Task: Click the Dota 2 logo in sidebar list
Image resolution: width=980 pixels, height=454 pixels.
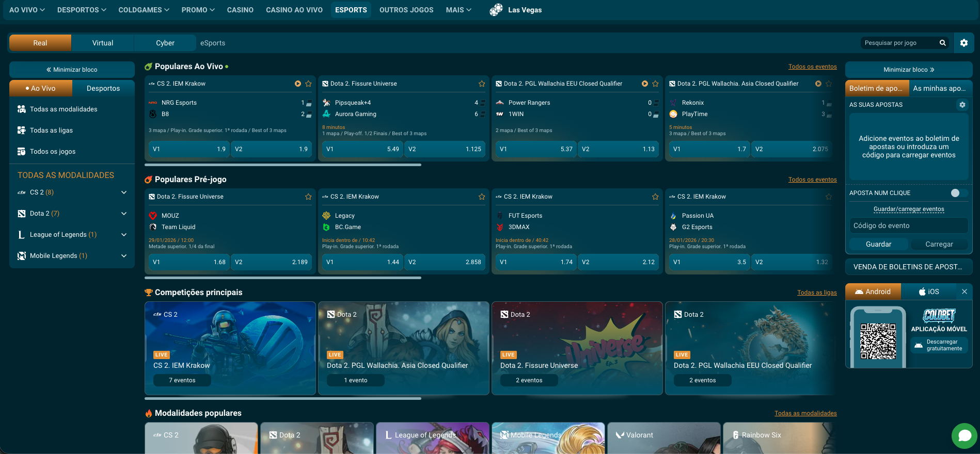Action: 22,214
